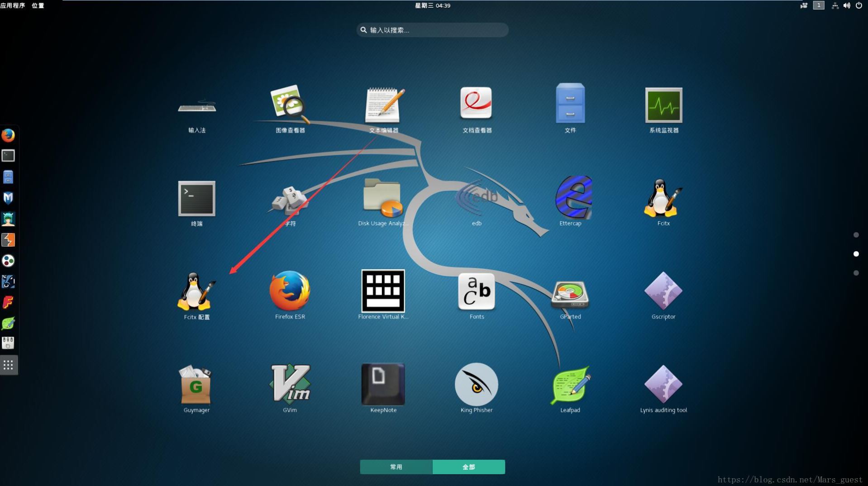
Task: Open Leafpad from the app grid
Action: tap(570, 389)
